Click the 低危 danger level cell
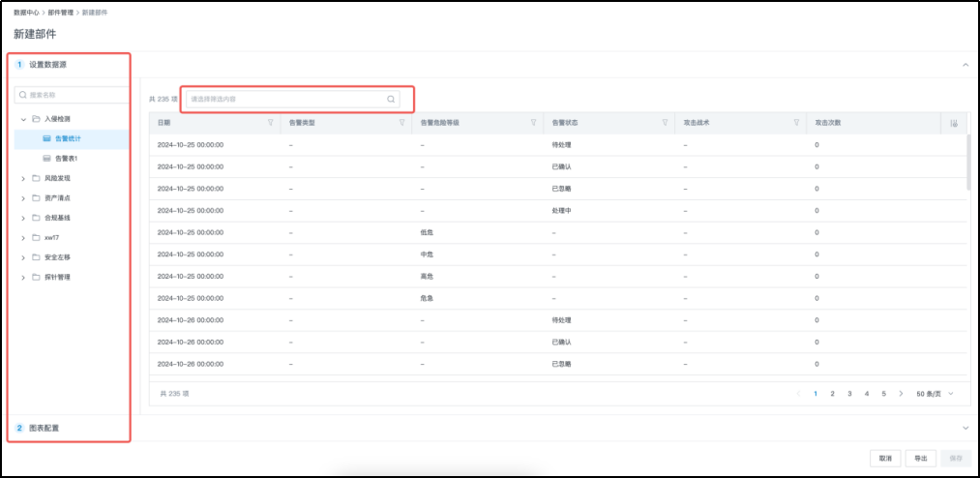This screenshot has height=478, width=980. click(x=427, y=232)
